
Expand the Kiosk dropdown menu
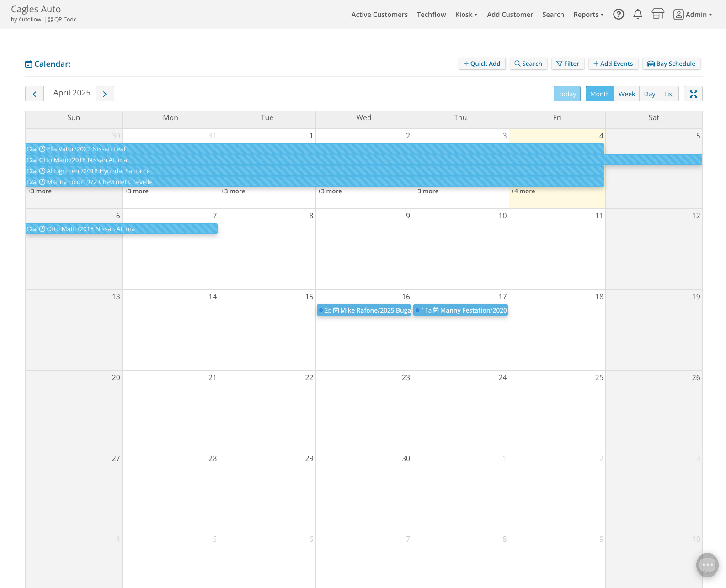pos(466,15)
